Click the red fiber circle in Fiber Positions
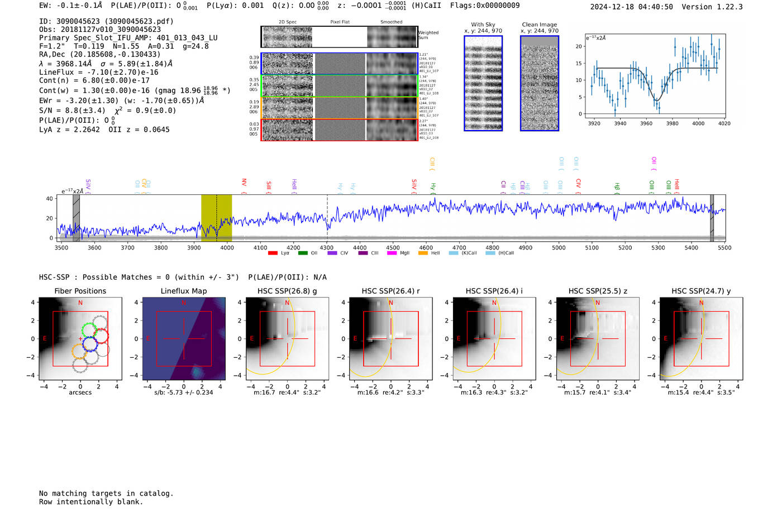Viewport: 782px width, 532px height. pos(101,336)
